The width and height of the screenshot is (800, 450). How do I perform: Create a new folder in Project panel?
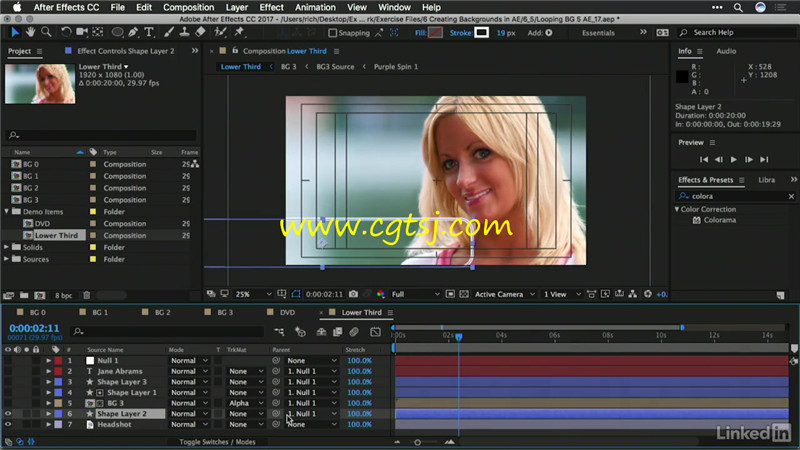pos(24,295)
